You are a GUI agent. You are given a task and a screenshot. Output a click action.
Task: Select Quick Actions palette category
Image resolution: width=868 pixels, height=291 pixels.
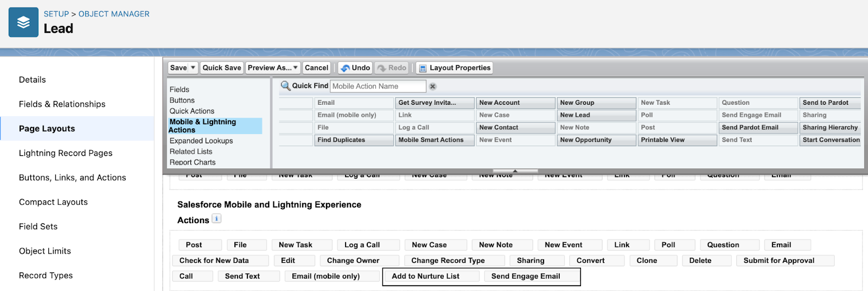pyautogui.click(x=192, y=111)
